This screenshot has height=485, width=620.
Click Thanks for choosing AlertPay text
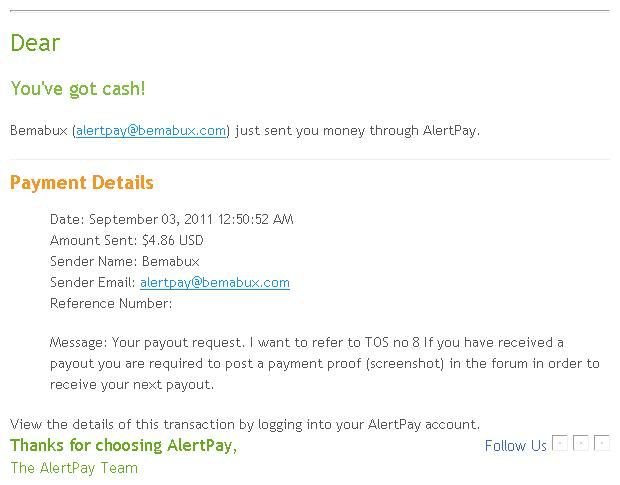[123, 445]
